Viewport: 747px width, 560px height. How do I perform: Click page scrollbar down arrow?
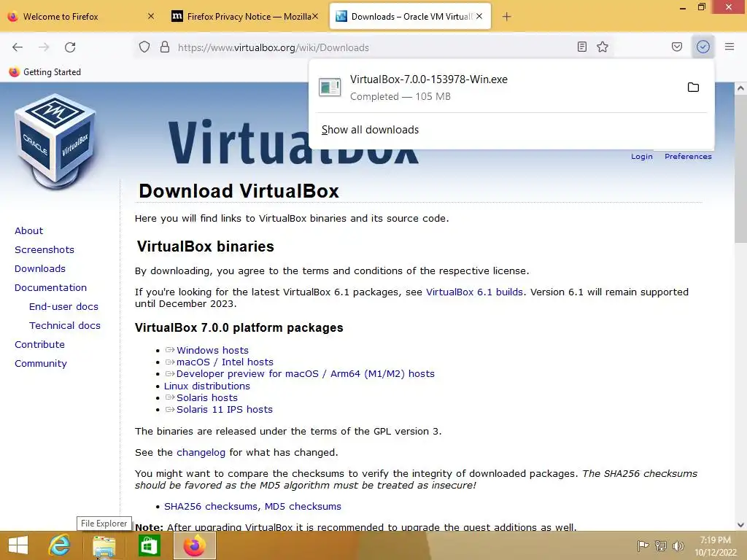tap(740, 525)
